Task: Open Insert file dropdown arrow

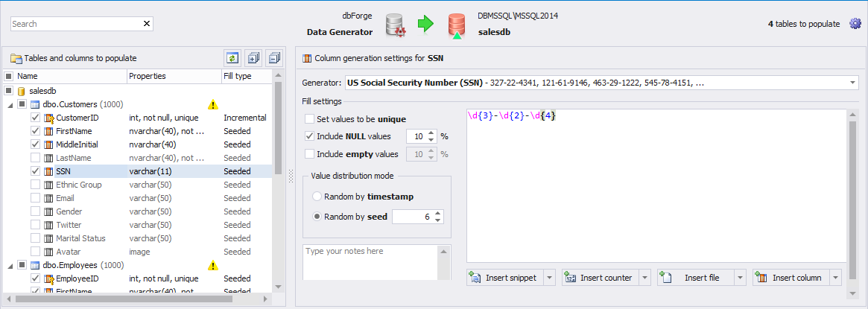Action: (740, 278)
